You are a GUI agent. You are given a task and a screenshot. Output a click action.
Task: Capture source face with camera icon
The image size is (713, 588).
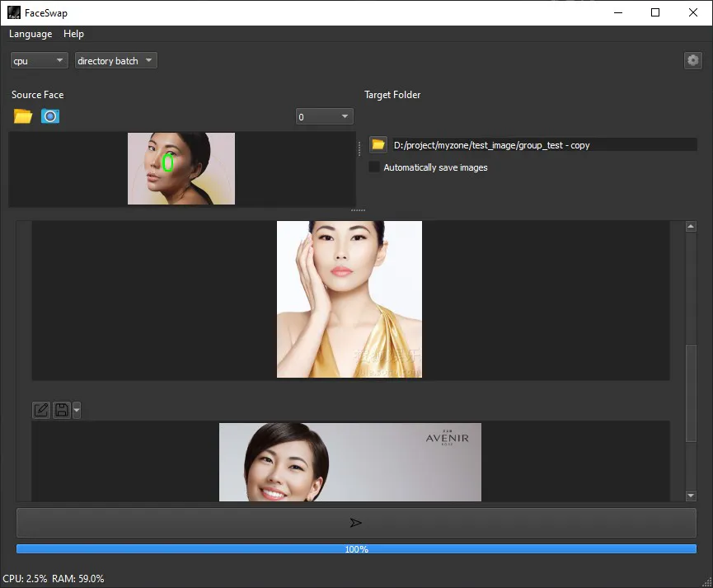coord(50,116)
